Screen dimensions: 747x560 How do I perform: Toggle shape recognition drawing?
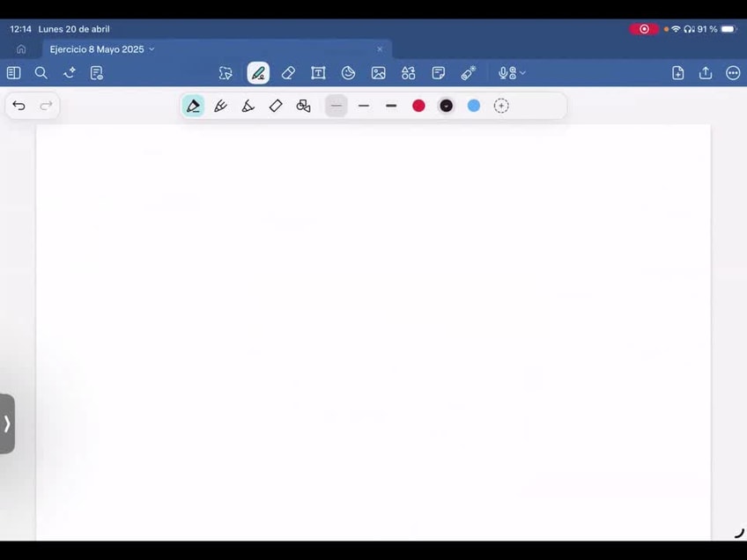[x=303, y=106]
